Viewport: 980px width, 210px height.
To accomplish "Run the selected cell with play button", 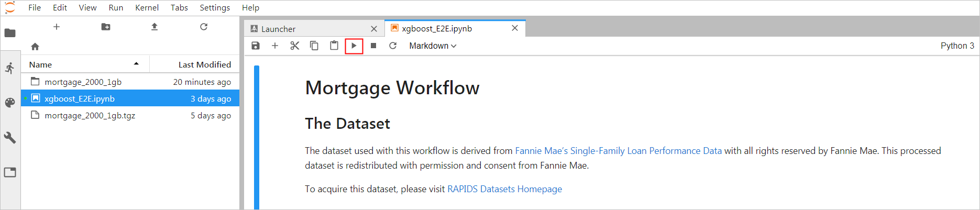I will [354, 46].
